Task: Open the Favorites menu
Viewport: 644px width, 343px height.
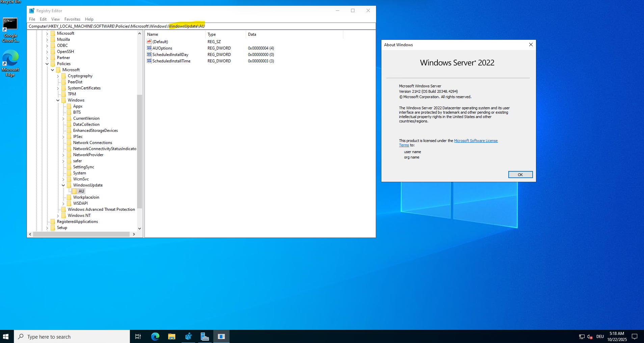Action: click(x=72, y=19)
